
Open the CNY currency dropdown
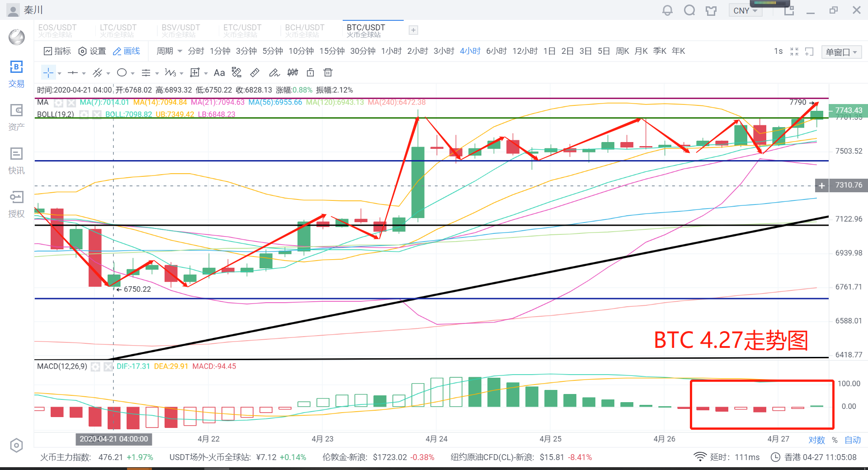click(x=745, y=10)
